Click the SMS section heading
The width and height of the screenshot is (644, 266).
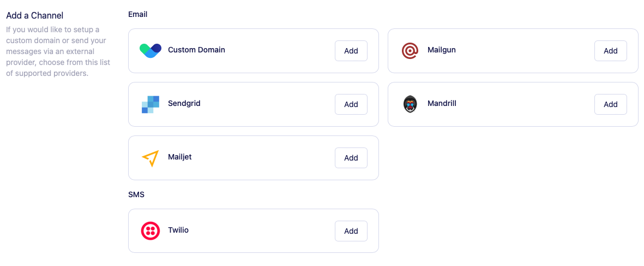click(136, 194)
